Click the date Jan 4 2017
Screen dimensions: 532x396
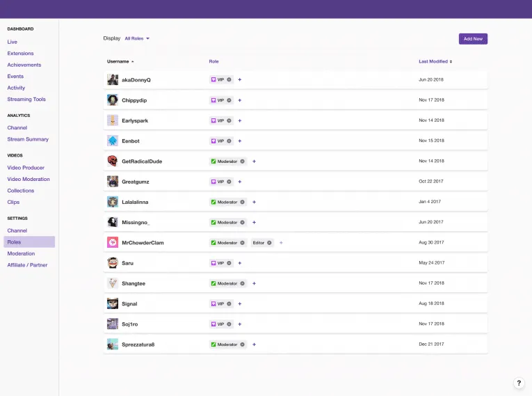430,202
